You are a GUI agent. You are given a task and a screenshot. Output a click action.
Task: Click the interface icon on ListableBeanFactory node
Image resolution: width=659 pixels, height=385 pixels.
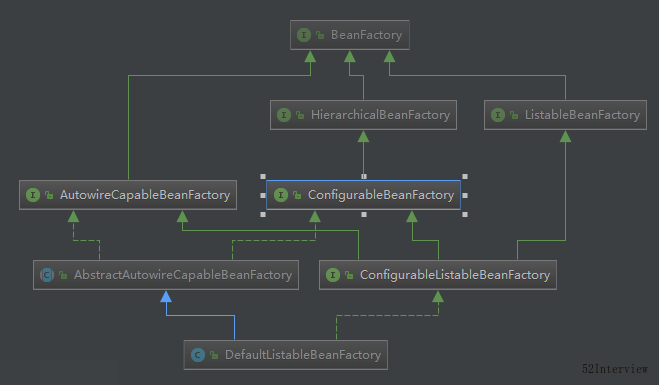point(498,115)
